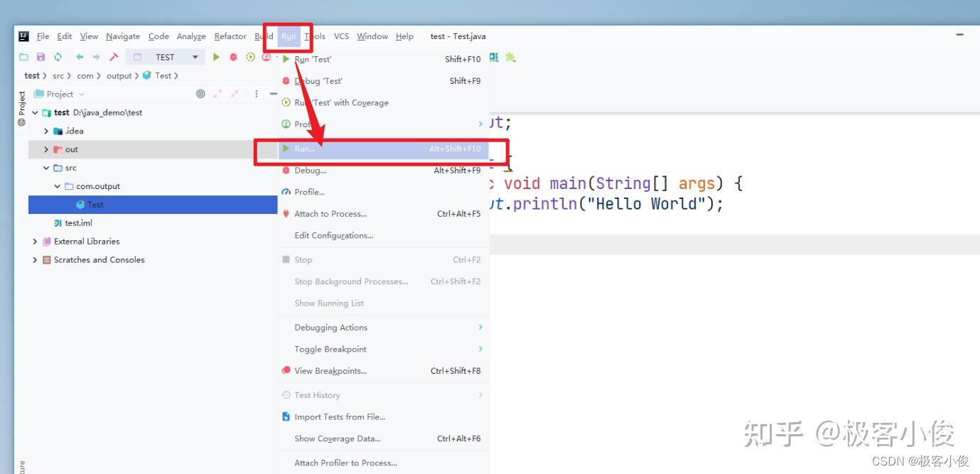Screen dimensions: 980x474
Task: Navigate back using the left arrow icon
Action: pos(79,57)
